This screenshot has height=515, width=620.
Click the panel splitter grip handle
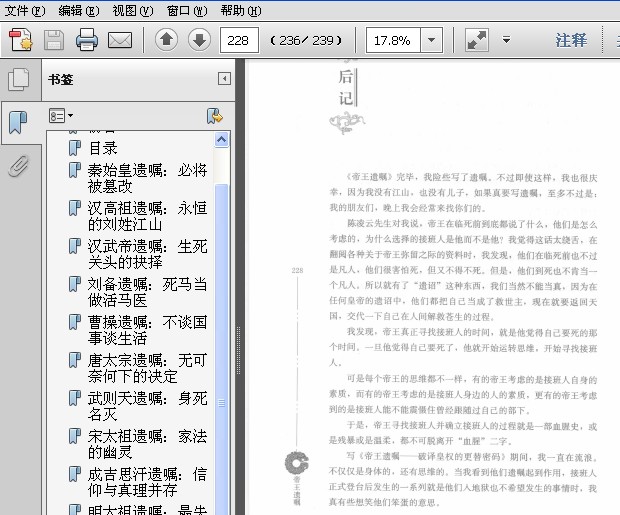tap(238, 350)
